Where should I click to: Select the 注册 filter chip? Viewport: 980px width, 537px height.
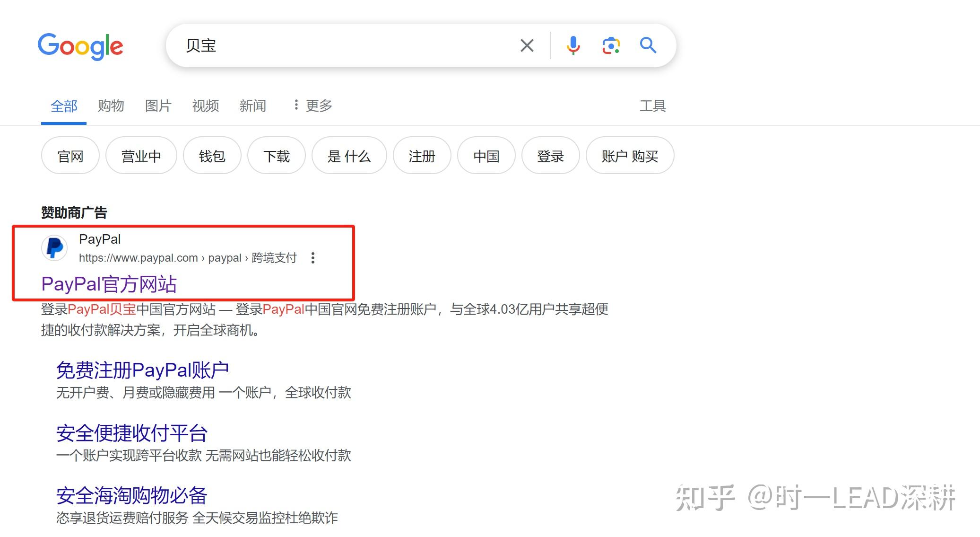coord(422,156)
